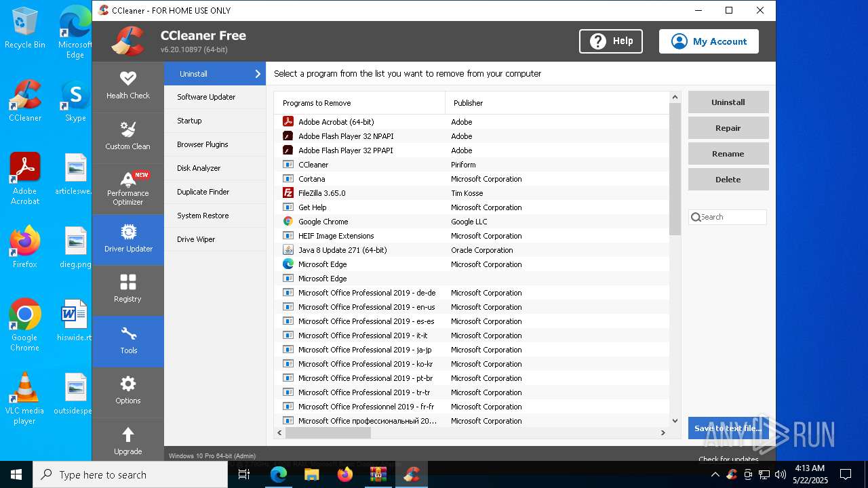868x488 pixels.
Task: Select the CCleaner row published by Piriform
Action: [x=471, y=165]
